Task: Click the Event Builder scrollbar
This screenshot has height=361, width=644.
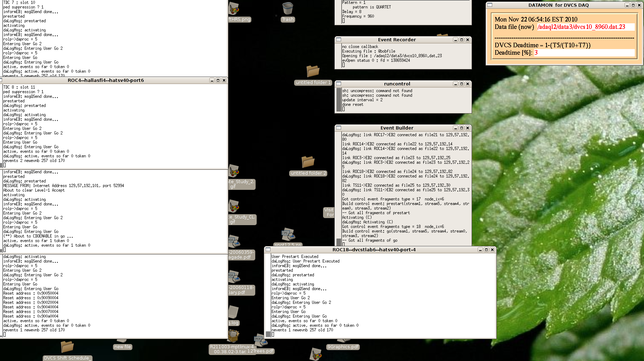Action: click(x=339, y=188)
